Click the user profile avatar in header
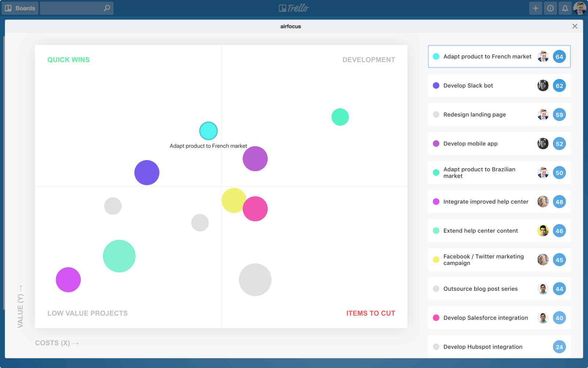This screenshot has height=368, width=588. [x=580, y=8]
